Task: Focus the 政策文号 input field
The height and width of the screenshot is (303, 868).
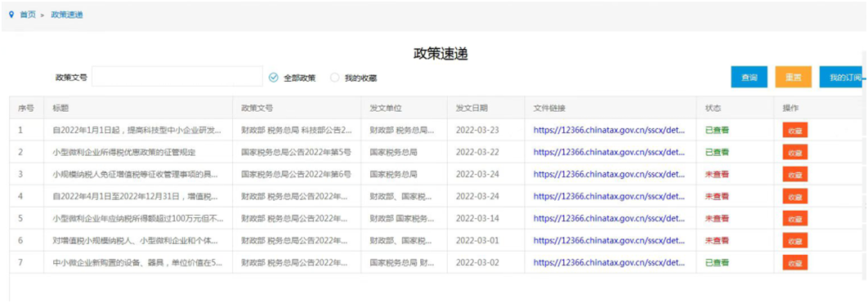Action: [x=177, y=77]
